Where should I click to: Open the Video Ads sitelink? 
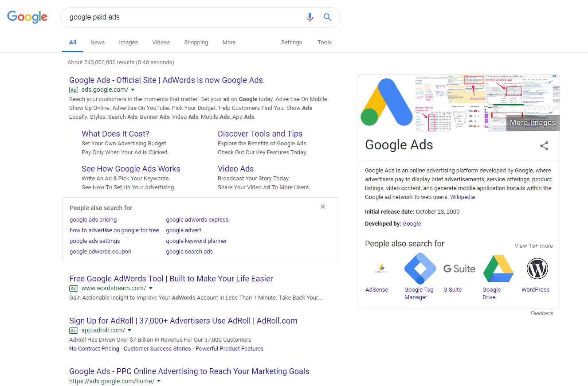point(235,169)
